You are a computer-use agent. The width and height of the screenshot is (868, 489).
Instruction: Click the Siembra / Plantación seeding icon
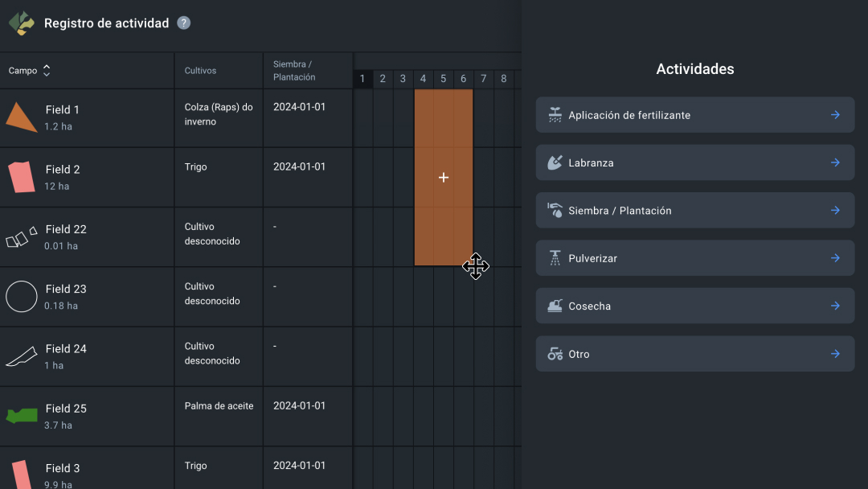click(555, 210)
